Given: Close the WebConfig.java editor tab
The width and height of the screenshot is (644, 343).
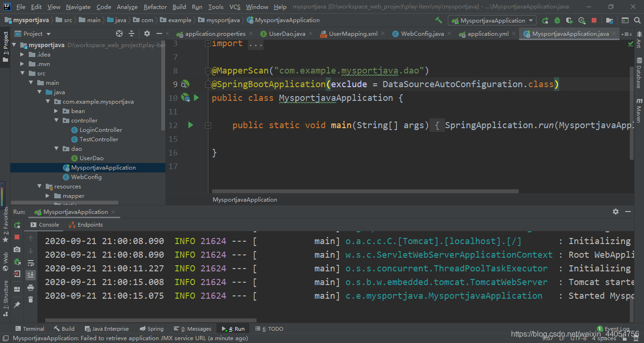Looking at the screenshot, I should pyautogui.click(x=450, y=34).
